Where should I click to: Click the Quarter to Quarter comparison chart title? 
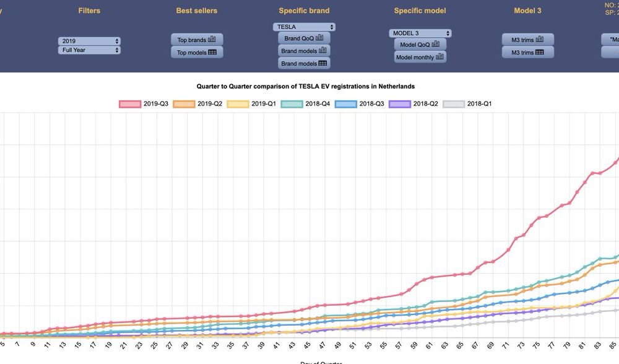point(306,87)
